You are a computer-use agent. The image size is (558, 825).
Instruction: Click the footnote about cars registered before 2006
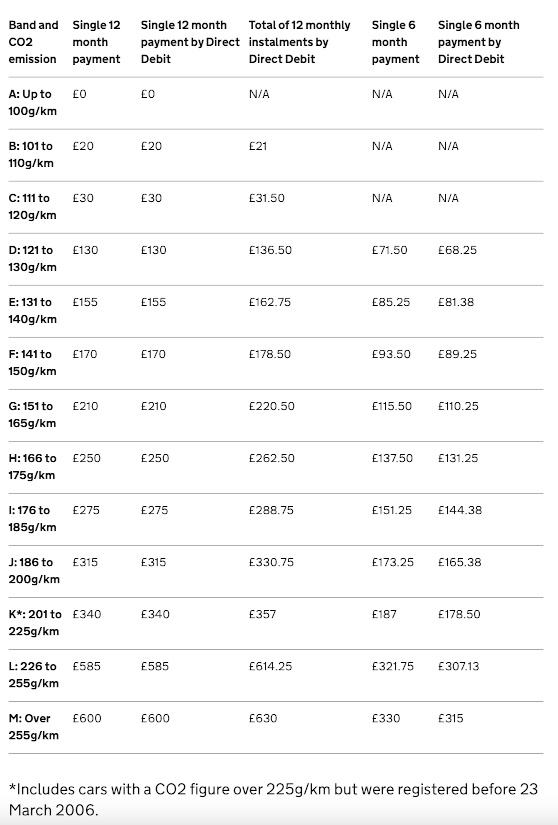(273, 799)
